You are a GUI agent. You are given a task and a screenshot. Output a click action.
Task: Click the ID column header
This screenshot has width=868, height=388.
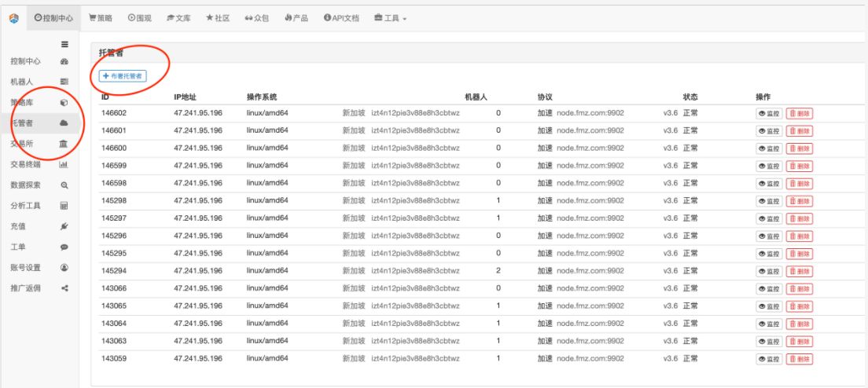click(x=105, y=97)
